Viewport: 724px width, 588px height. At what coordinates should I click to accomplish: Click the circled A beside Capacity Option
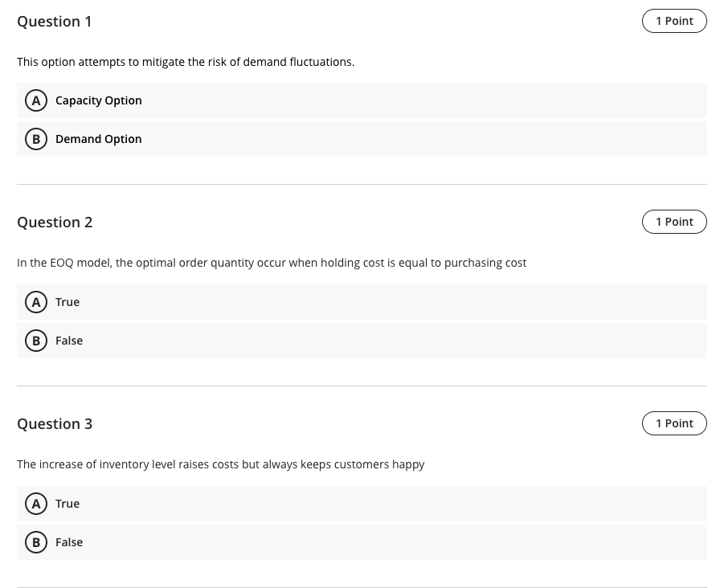pos(36,100)
